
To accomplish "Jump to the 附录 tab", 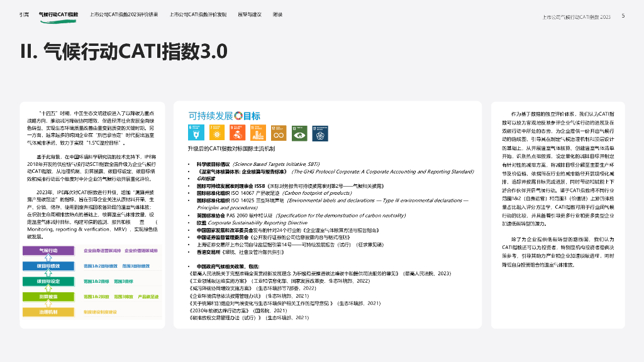I will click(278, 14).
